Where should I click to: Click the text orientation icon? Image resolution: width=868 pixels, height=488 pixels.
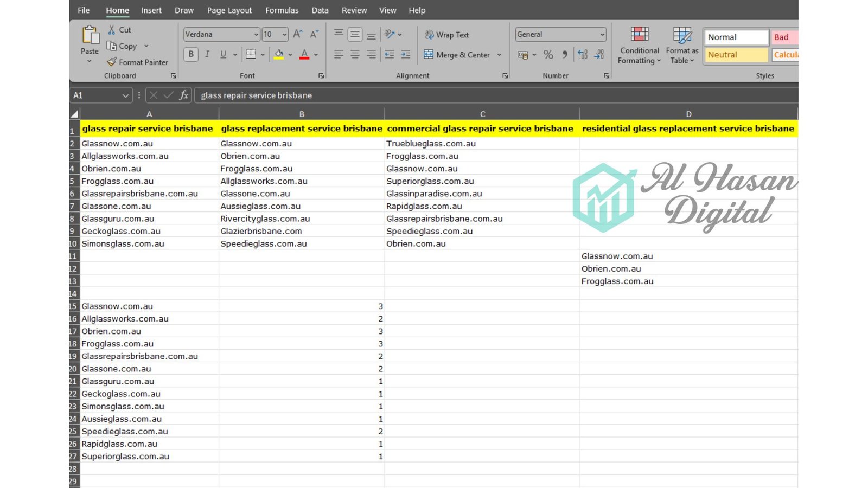(x=390, y=34)
